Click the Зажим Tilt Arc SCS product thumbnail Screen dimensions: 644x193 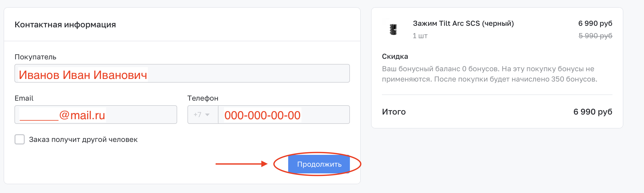tap(393, 29)
